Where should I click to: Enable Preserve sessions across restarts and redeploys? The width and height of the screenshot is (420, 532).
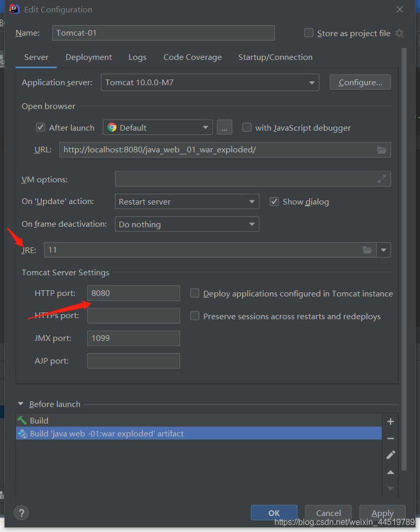pos(195,316)
